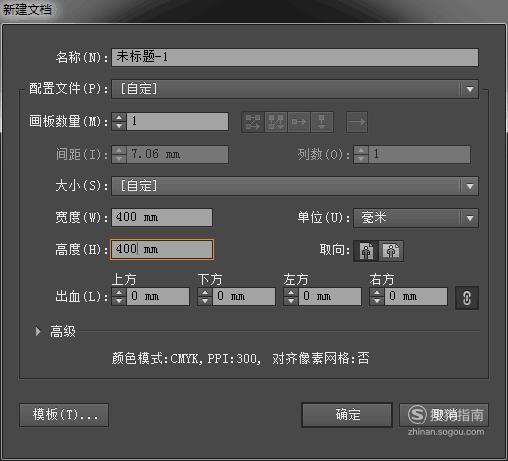The width and height of the screenshot is (508, 461).
Task: Select grid by row artboard layout icon
Action: [253, 122]
